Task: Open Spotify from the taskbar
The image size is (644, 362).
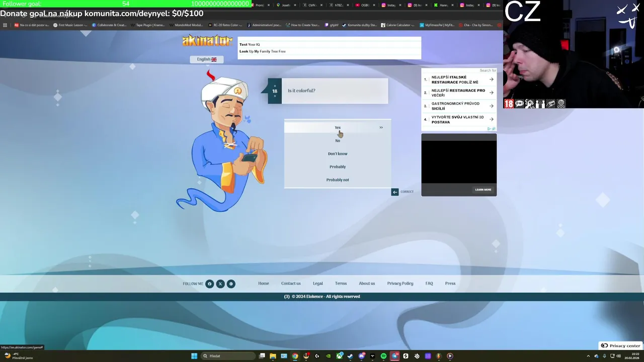Action: click(x=383, y=356)
